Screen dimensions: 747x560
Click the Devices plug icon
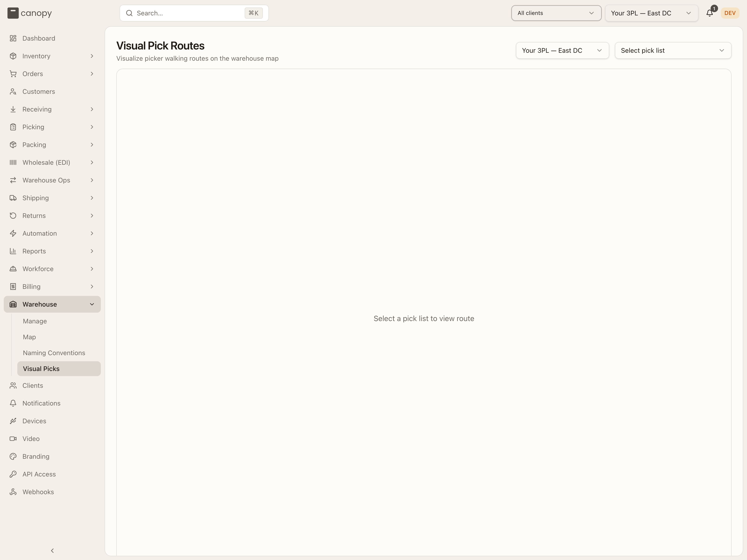pos(13,421)
